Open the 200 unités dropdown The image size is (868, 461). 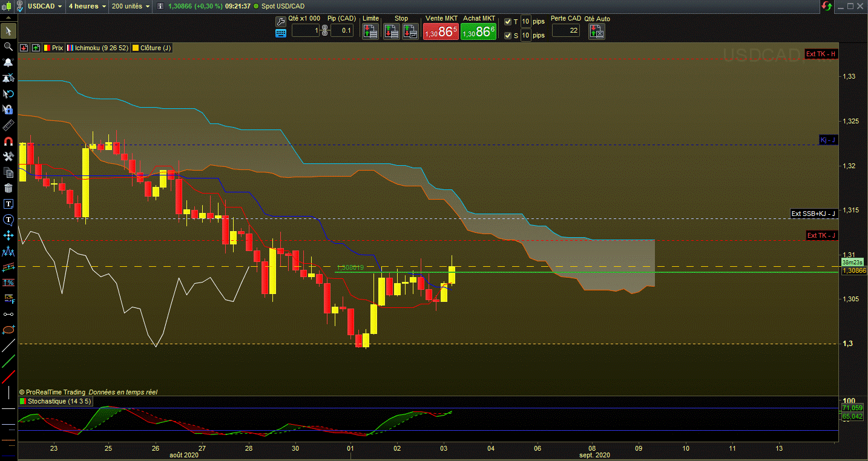(130, 6)
